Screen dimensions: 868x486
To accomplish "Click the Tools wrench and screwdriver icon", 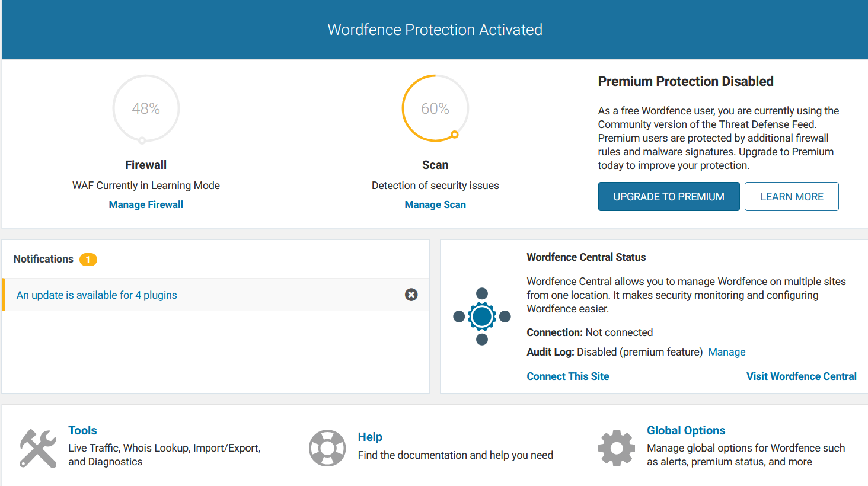I will click(x=38, y=448).
